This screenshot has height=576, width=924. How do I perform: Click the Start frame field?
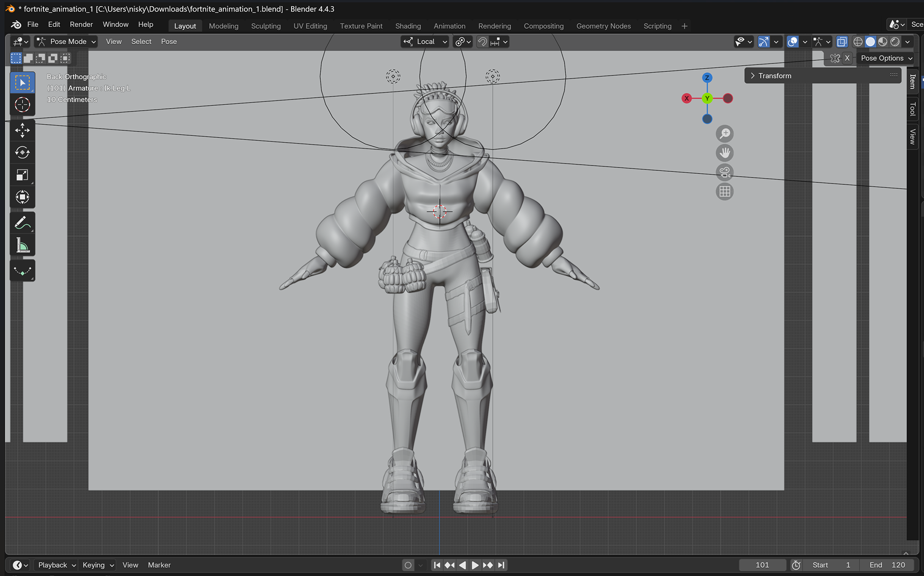pyautogui.click(x=831, y=565)
